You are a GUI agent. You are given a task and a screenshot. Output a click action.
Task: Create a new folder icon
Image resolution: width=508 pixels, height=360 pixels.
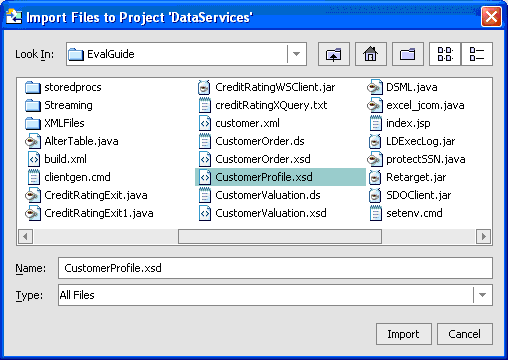pyautogui.click(x=408, y=54)
